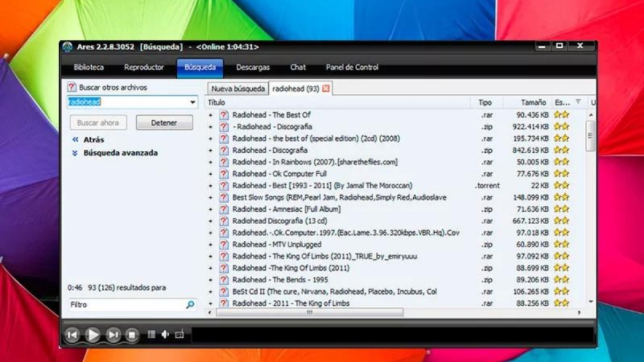644x362 pixels.
Task: Open the Nueva búsqueda tab
Action: tap(238, 88)
